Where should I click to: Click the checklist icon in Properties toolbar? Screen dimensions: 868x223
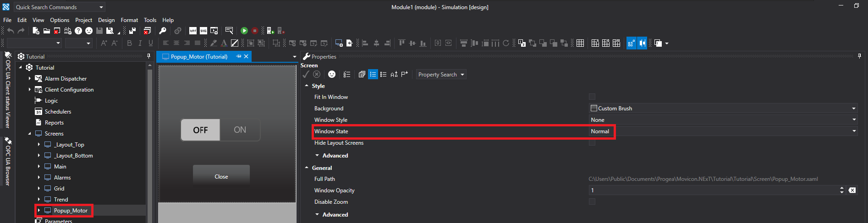[347, 74]
